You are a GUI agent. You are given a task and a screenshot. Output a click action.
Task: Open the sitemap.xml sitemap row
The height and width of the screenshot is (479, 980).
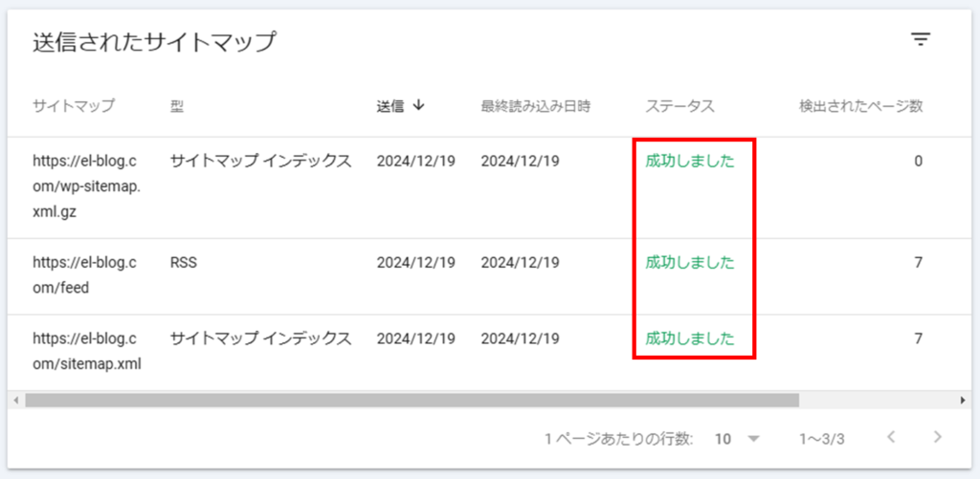tap(489, 352)
